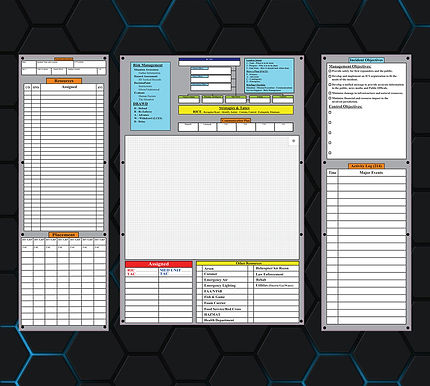Click the blank field under the blue header
Image resolution: width=430 pixels, height=386 pixels.
click(x=209, y=63)
